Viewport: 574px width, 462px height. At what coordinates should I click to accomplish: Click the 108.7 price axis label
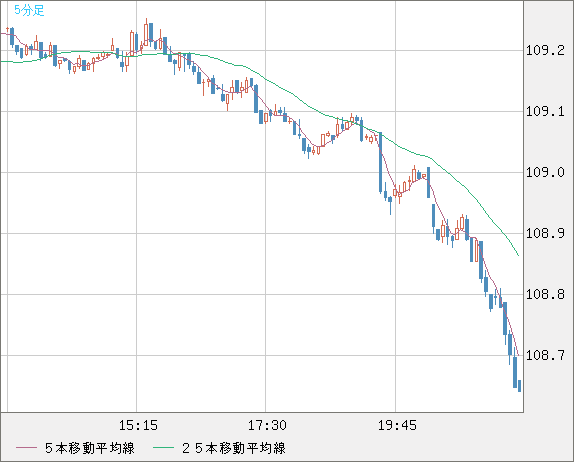(545, 355)
